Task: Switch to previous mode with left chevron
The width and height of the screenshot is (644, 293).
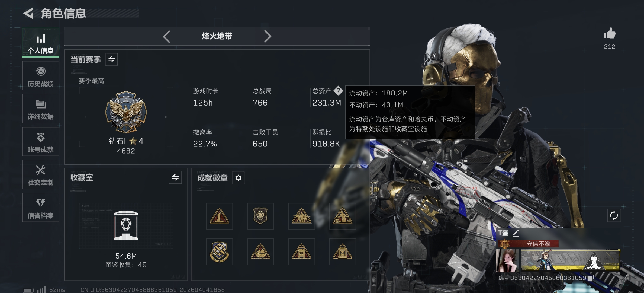Action: point(166,37)
